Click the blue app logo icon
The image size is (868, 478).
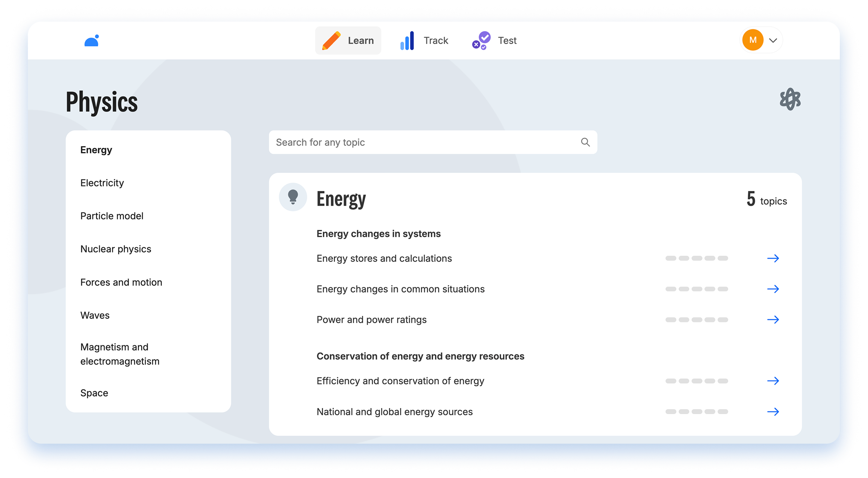click(91, 41)
